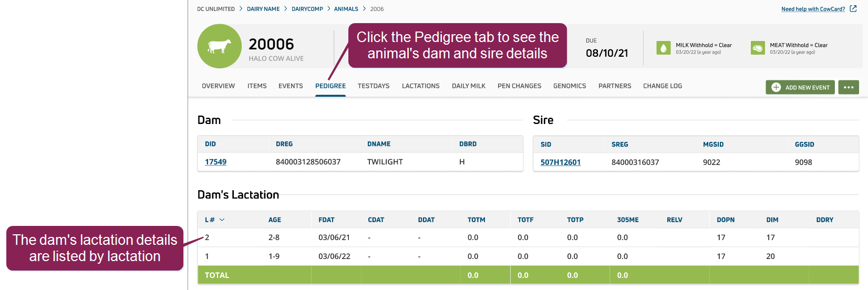Screen dimensions: 868x290
Task: Click the green cow avatar icon
Action: pyautogui.click(x=219, y=46)
